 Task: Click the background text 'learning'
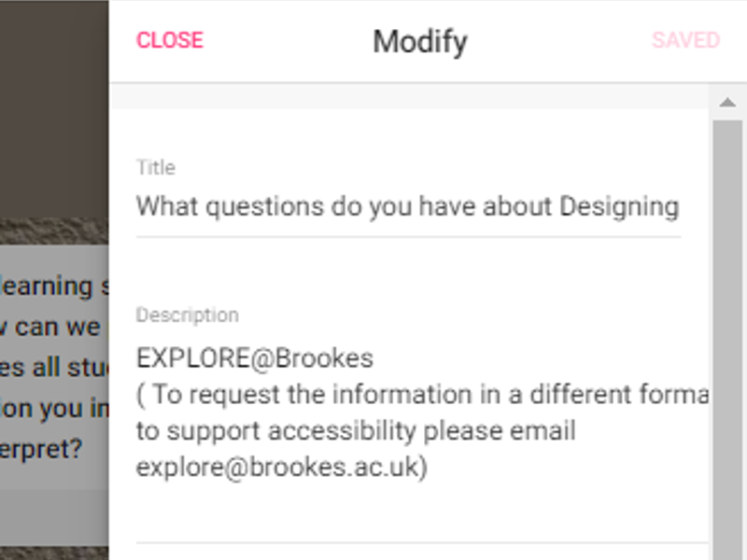(47, 286)
